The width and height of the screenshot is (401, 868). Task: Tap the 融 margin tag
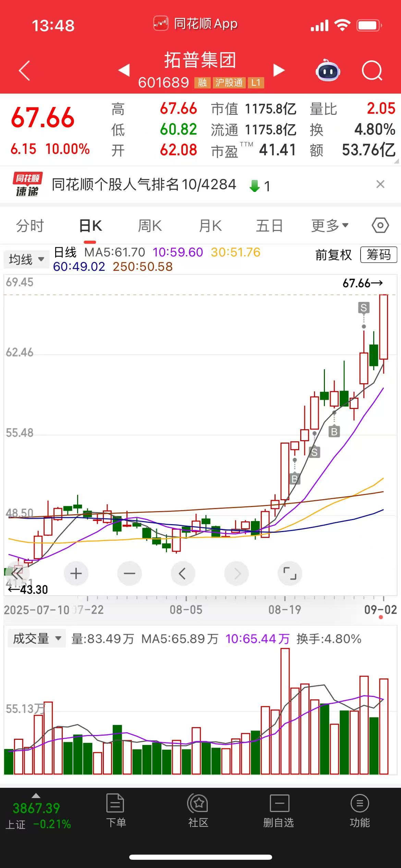point(202,83)
